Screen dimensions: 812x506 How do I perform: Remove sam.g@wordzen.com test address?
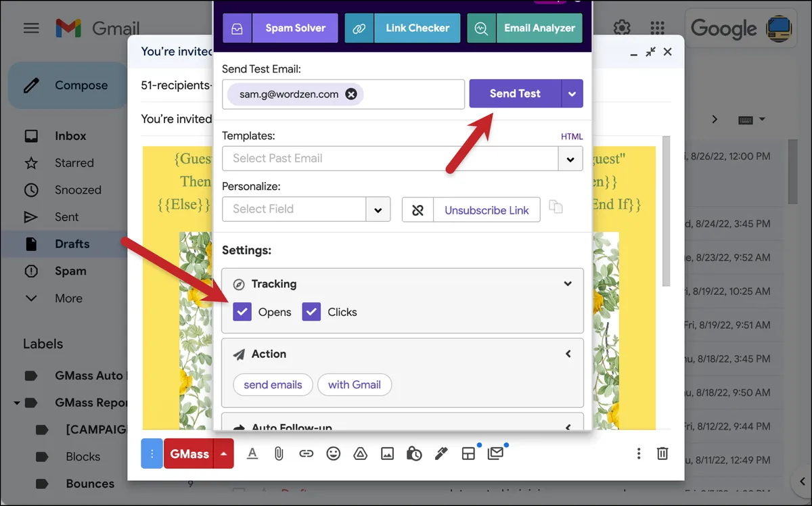point(351,94)
